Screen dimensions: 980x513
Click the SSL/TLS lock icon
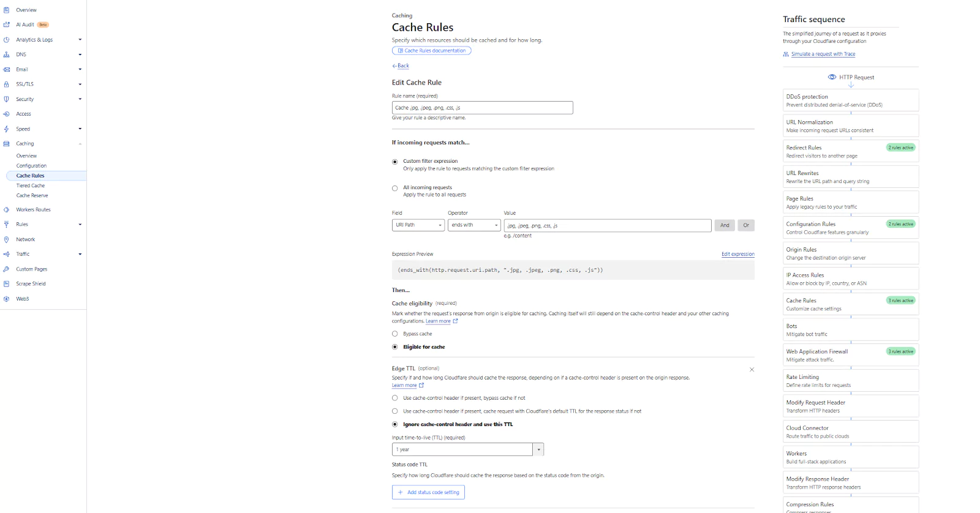6,84
